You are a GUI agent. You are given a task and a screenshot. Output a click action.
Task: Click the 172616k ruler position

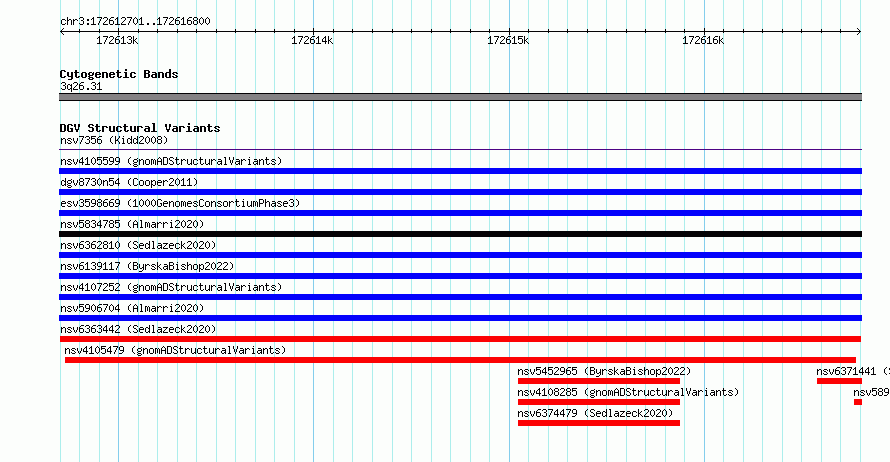point(703,40)
